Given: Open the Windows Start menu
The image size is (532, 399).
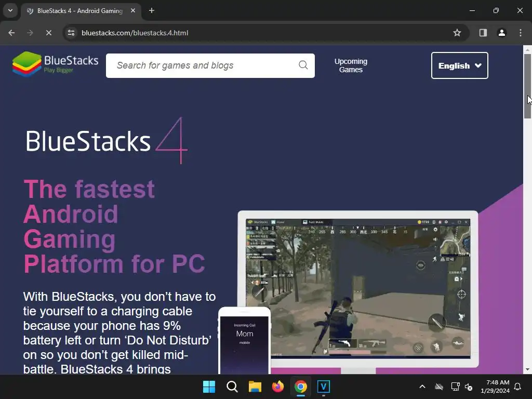Looking at the screenshot, I should point(209,387).
